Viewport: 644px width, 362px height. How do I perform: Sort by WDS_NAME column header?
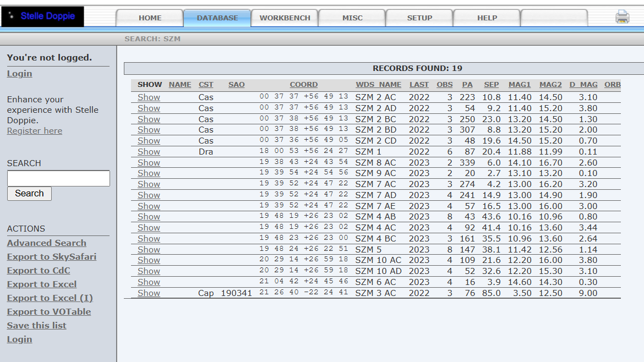click(378, 85)
